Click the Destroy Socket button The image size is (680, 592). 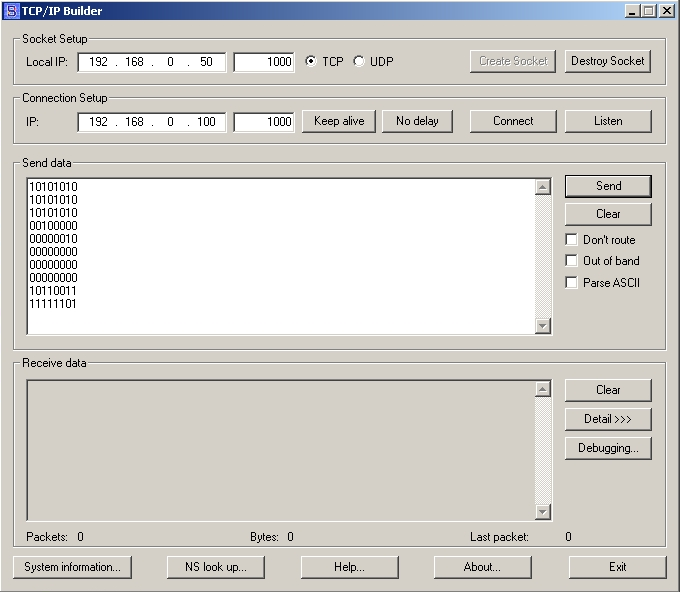[608, 61]
